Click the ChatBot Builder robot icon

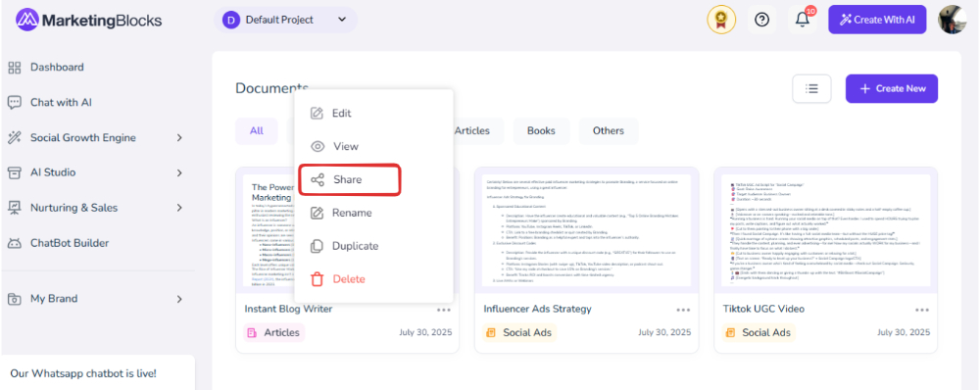pyautogui.click(x=15, y=243)
